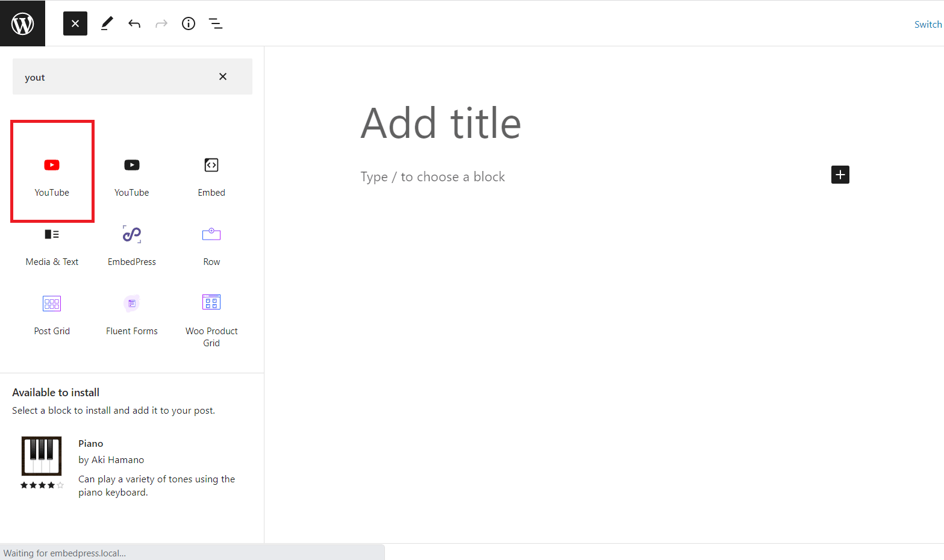
Task: Open block options with the plus button
Action: 840,175
